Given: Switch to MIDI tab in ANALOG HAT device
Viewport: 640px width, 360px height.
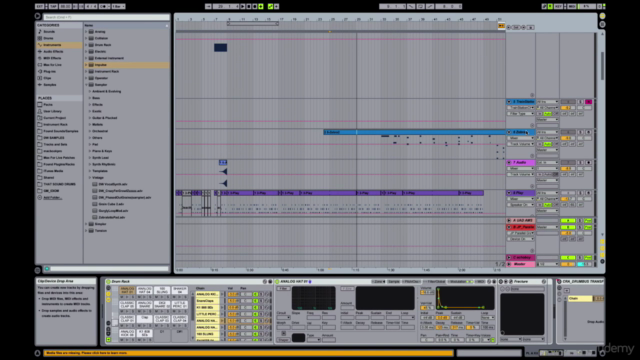Looking at the screenshot, I should click(480, 282).
